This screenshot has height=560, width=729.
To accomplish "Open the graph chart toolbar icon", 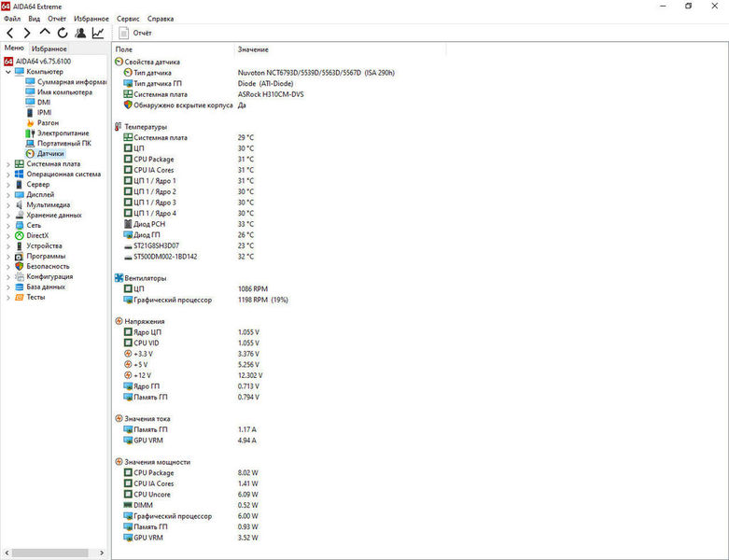I will [98, 33].
